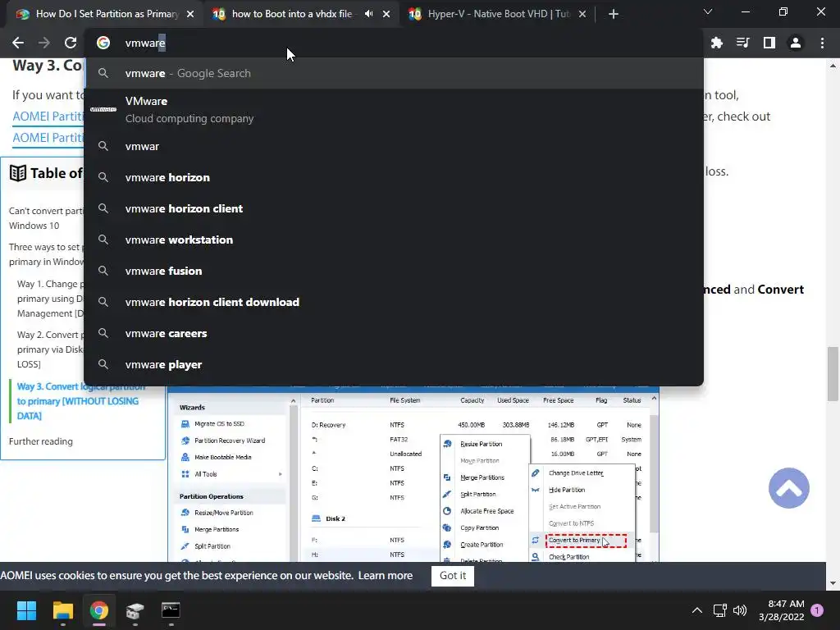Open the notification count badge
This screenshot has height=630, width=840.
(817, 610)
